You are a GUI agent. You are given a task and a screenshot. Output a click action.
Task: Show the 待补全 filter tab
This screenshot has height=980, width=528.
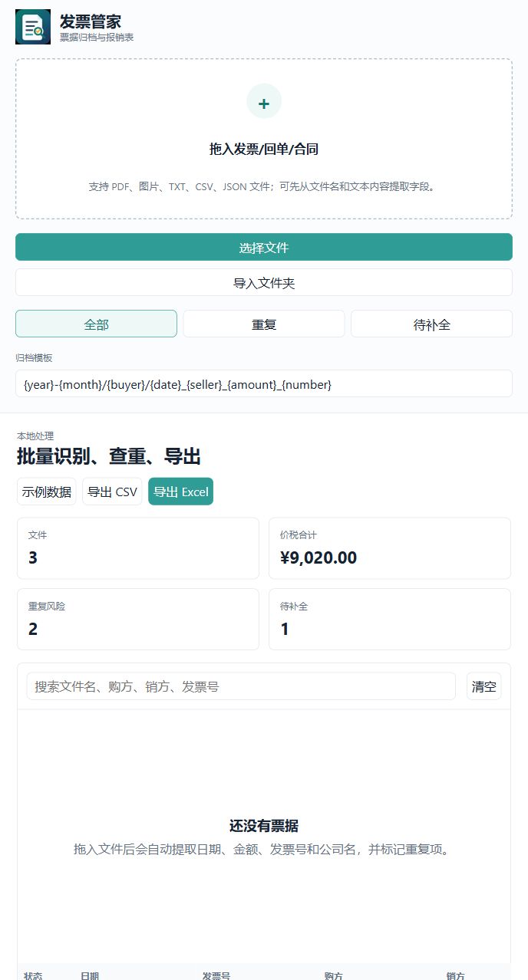(x=431, y=324)
